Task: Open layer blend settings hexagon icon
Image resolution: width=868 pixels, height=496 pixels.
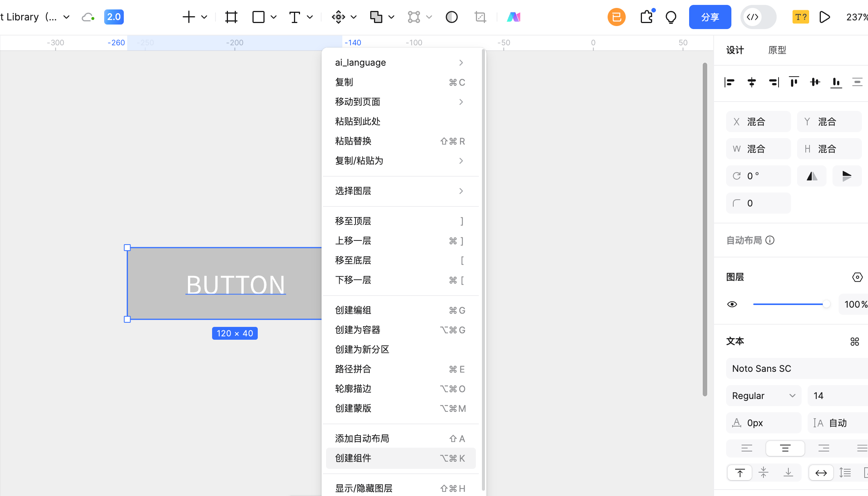Action: pos(857,277)
